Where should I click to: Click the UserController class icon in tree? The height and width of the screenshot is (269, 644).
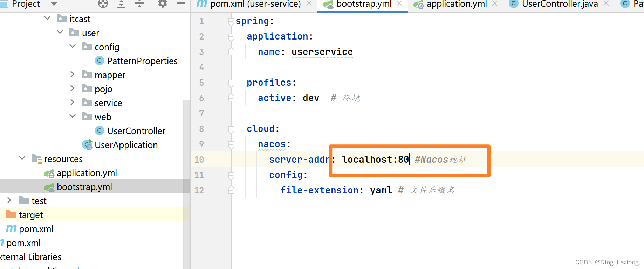click(100, 131)
